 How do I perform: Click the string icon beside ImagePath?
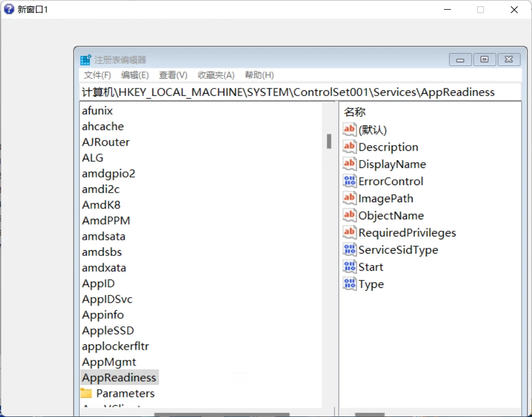pos(350,198)
